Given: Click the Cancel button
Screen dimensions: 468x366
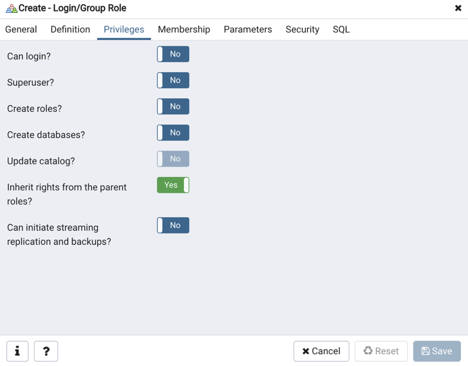Looking at the screenshot, I should (321, 351).
